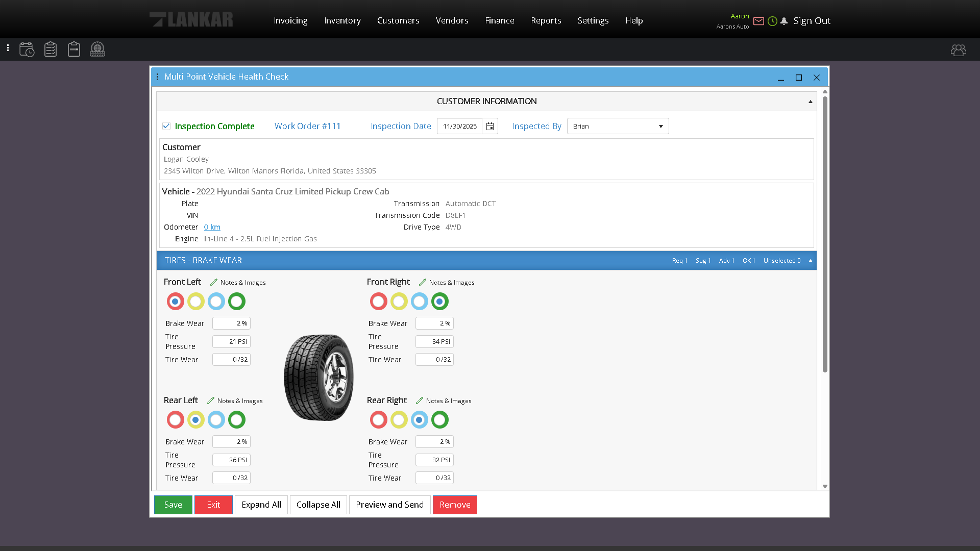Open the mail envelope icon near Aaron

[x=758, y=21]
